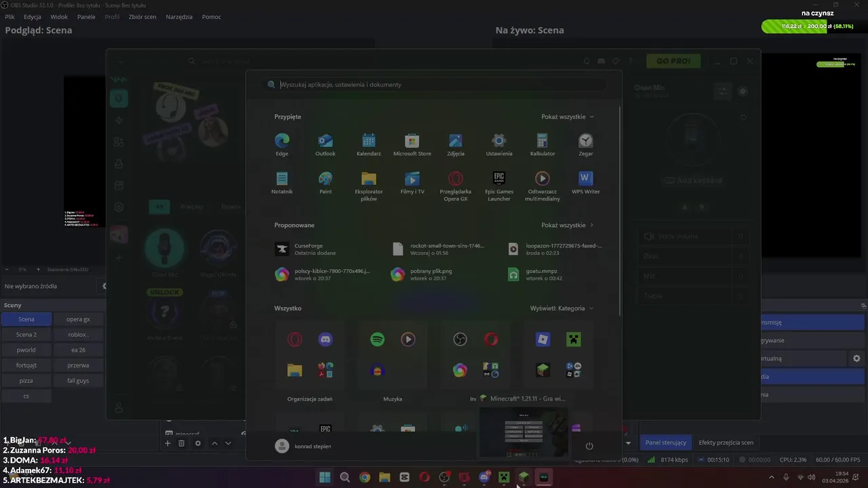The width and height of the screenshot is (868, 488).
Task: Click the Start menu search field
Action: click(434, 85)
